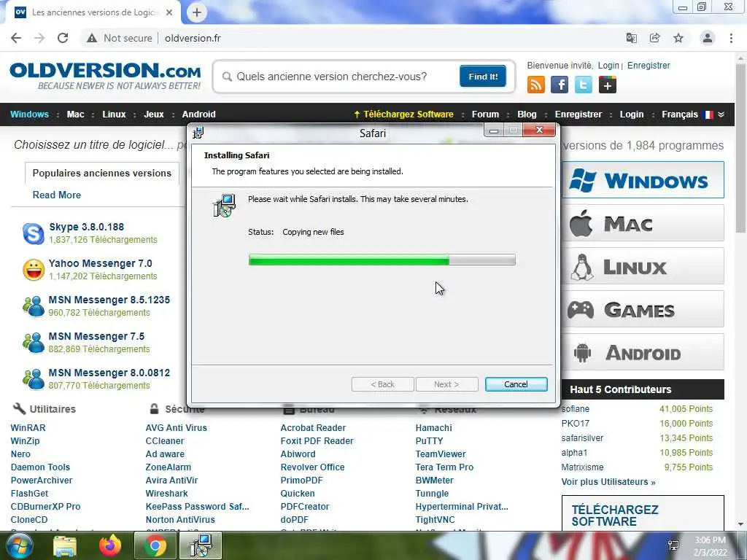Viewport: 747px width, 560px height.
Task: Open the Mac menu item
Action: [75, 114]
